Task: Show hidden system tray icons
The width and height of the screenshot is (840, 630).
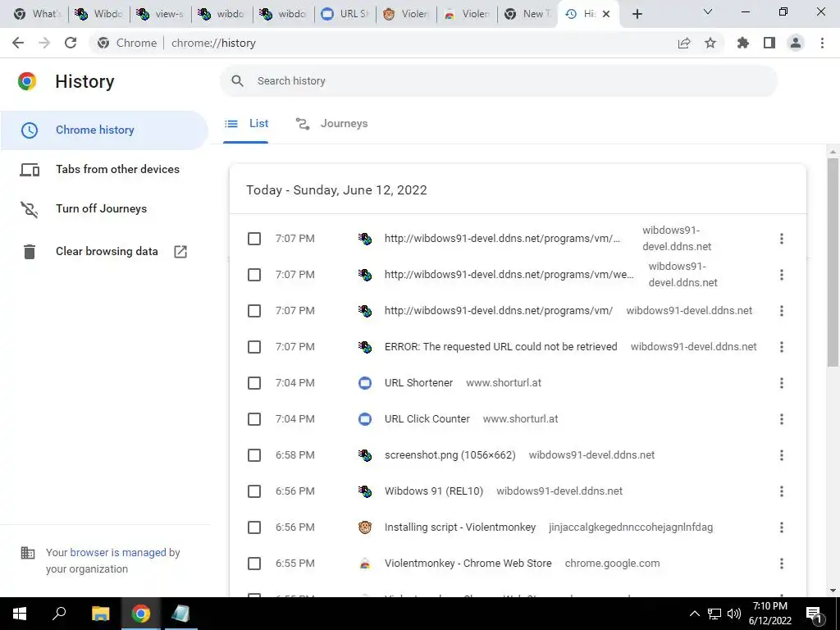Action: click(x=694, y=614)
